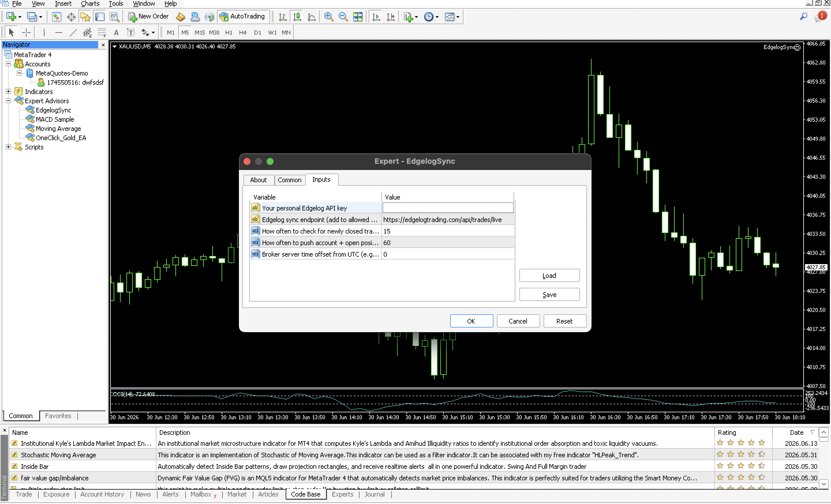Image resolution: width=831 pixels, height=504 pixels.
Task: Open the Experts tab in Terminal
Action: point(342,494)
